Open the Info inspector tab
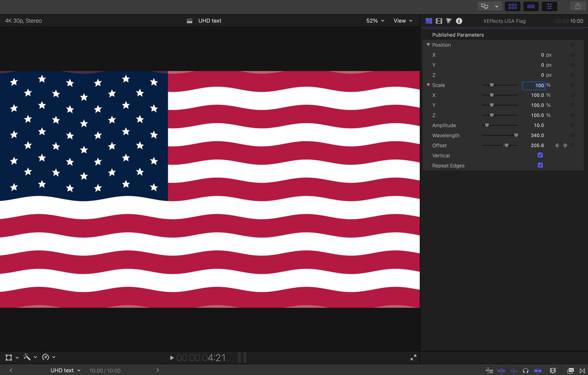 tap(459, 21)
